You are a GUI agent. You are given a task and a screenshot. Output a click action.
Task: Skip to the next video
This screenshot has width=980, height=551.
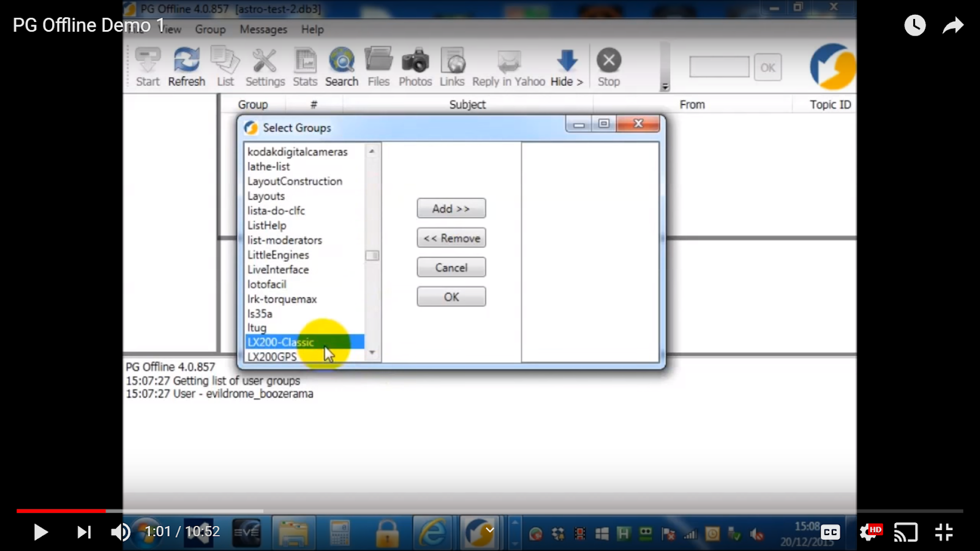point(84,532)
